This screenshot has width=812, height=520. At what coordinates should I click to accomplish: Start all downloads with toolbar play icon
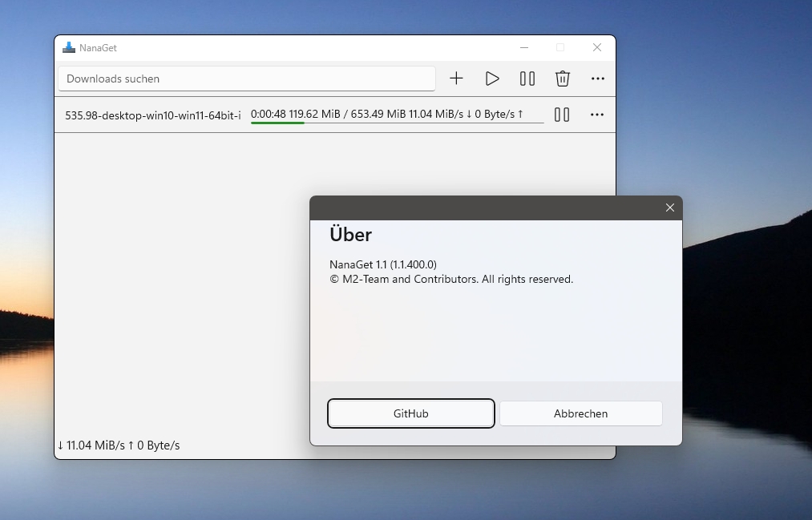click(492, 79)
